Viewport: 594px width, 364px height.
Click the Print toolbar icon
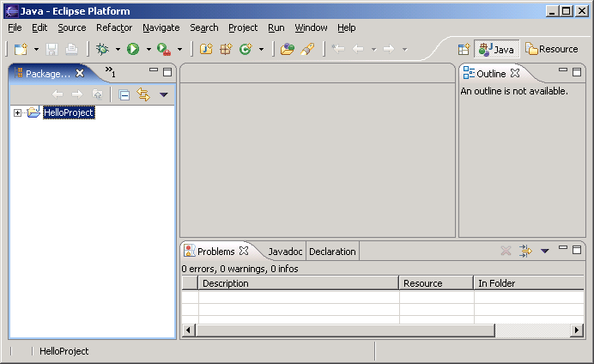[x=71, y=49]
